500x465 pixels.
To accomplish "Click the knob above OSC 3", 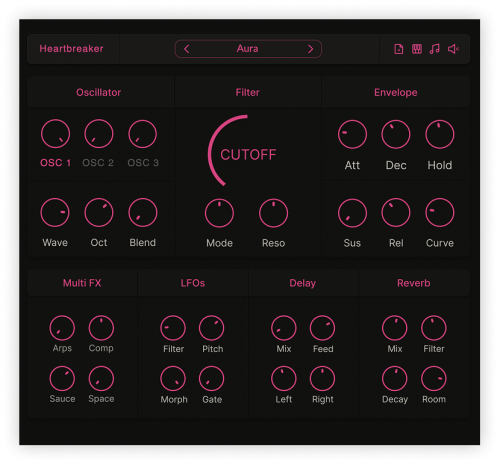I will (142, 134).
